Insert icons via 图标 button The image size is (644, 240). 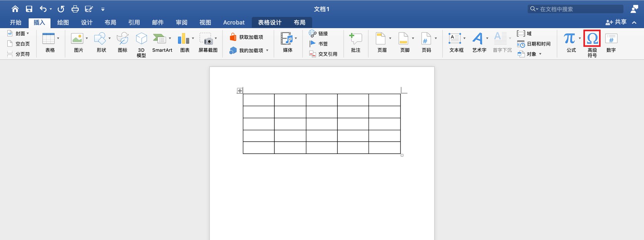pos(123,43)
